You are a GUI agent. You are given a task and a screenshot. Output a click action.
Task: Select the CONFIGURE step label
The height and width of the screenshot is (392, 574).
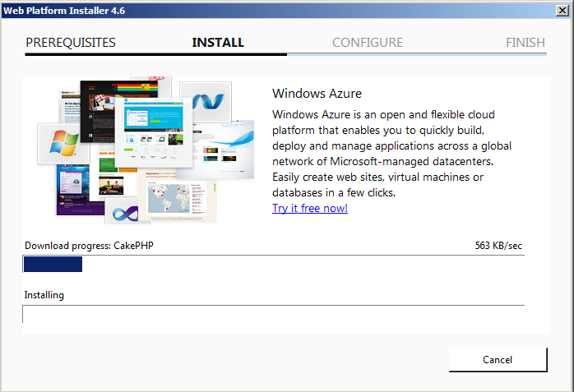367,43
